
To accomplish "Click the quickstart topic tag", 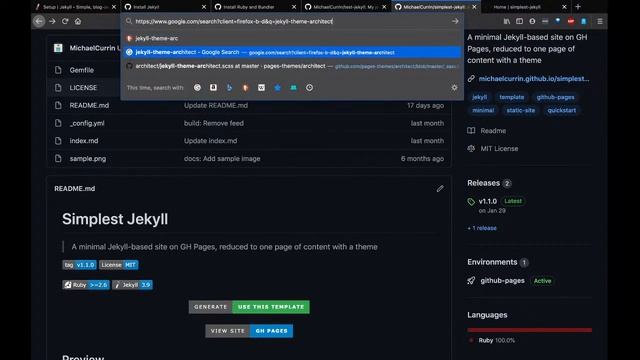I will [x=562, y=110].
